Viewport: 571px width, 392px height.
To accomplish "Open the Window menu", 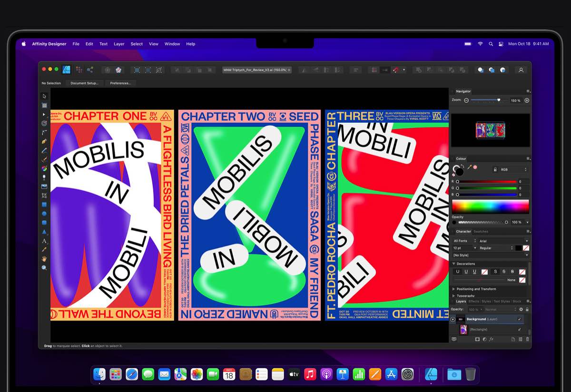I will [172, 44].
